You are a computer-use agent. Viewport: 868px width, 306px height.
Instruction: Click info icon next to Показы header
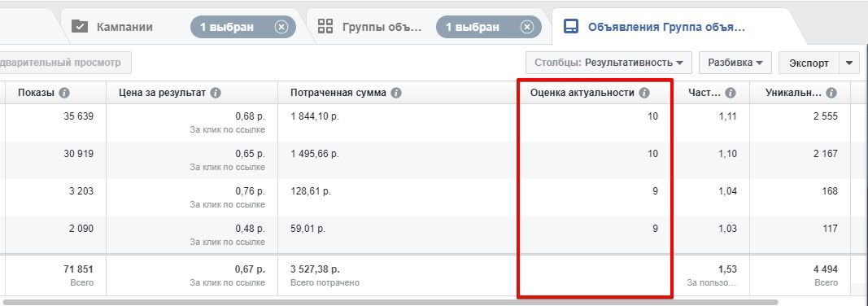(64, 93)
